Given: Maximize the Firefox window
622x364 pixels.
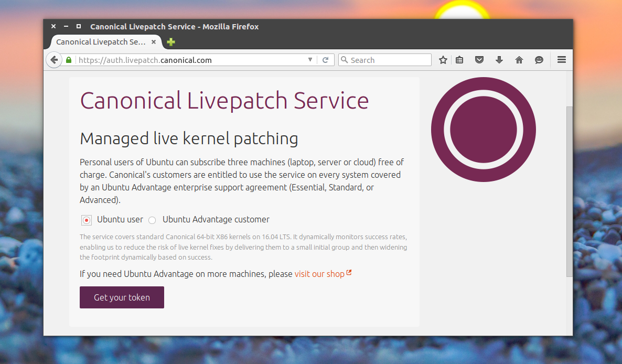Looking at the screenshot, I should (x=79, y=26).
